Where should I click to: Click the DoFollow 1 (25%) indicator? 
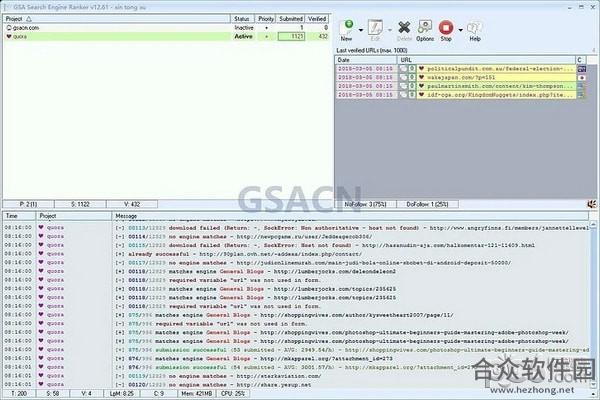tap(427, 204)
